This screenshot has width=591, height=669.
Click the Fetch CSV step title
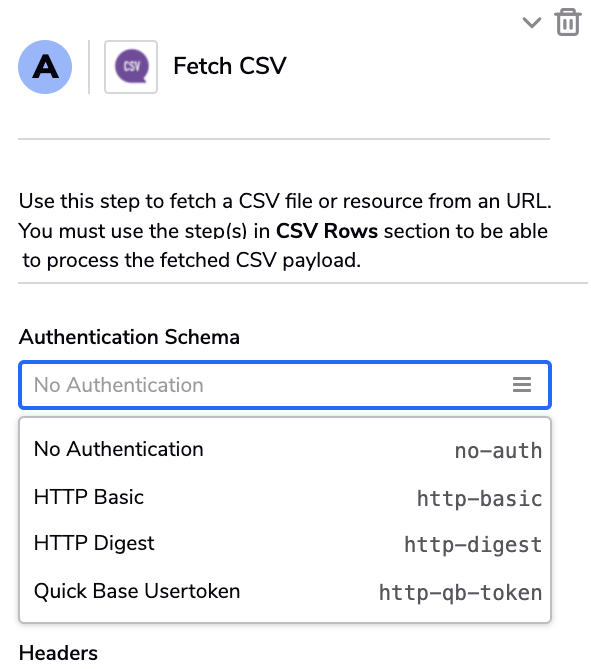click(230, 66)
